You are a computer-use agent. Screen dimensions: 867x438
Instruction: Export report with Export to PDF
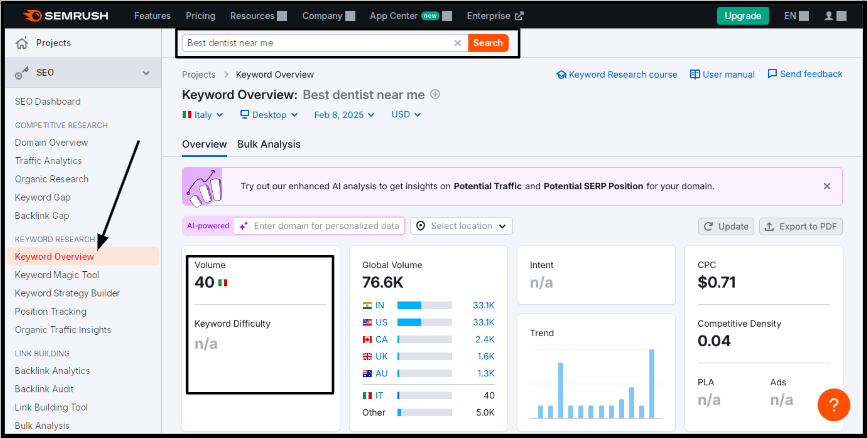pos(801,226)
